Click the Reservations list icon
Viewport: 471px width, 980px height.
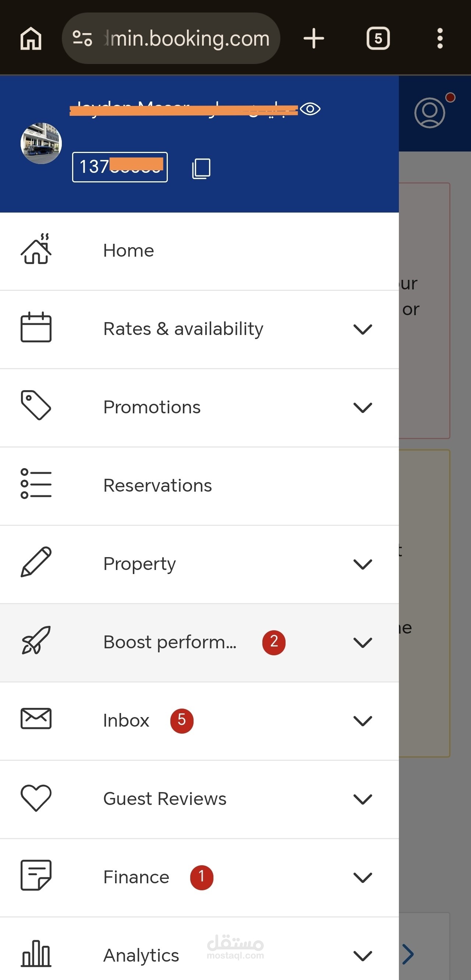(x=36, y=484)
